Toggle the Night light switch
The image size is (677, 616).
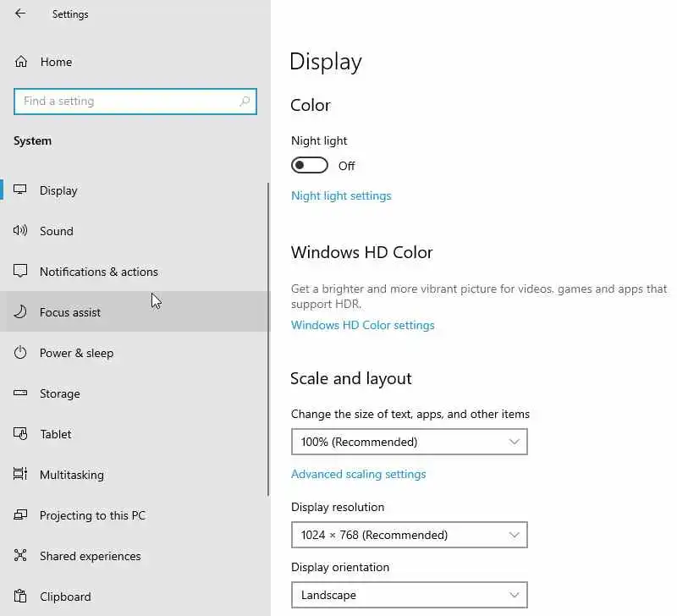[310, 165]
